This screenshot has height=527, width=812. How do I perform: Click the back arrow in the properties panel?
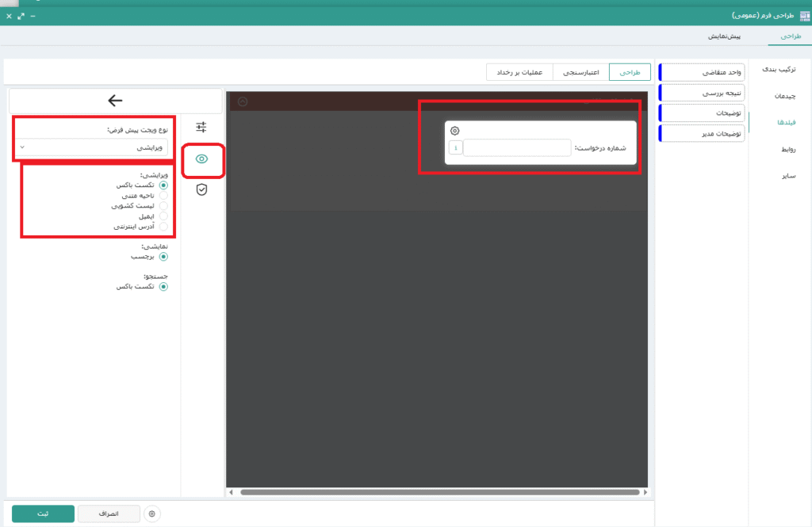(x=115, y=100)
